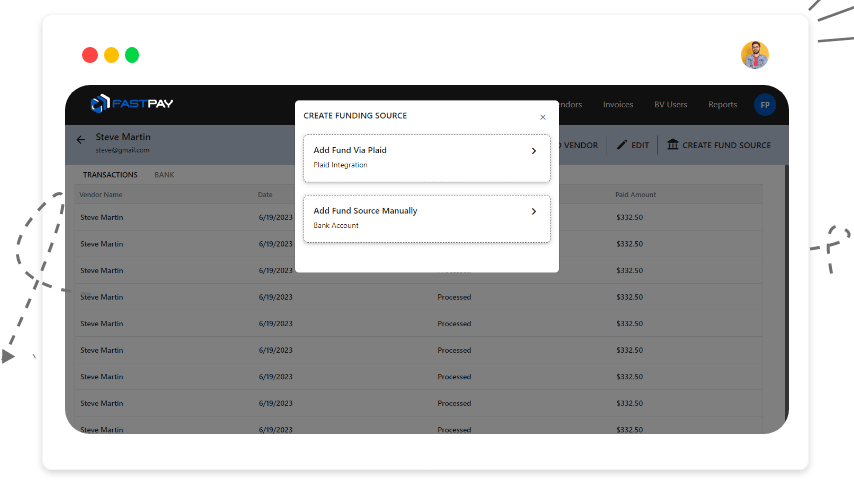Viewport: 854px width, 483px height.
Task: Close the Create Funding Source dialog
Action: [x=543, y=117]
